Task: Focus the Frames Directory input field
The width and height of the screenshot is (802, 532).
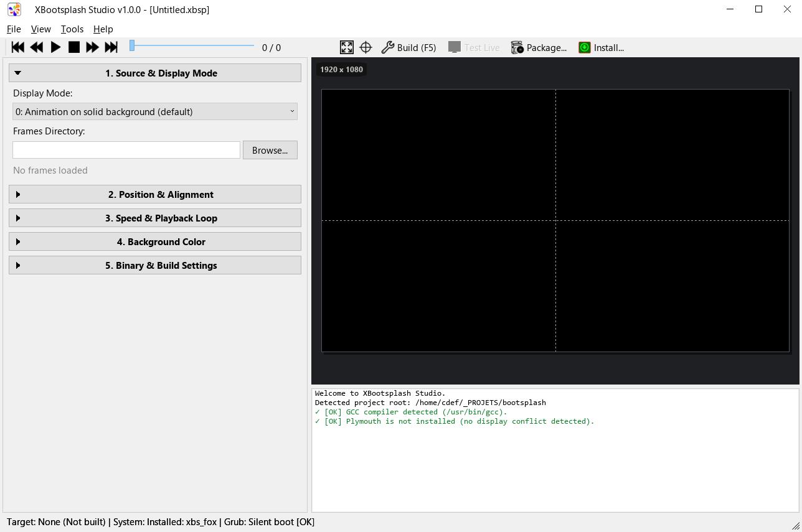Action: click(x=126, y=150)
